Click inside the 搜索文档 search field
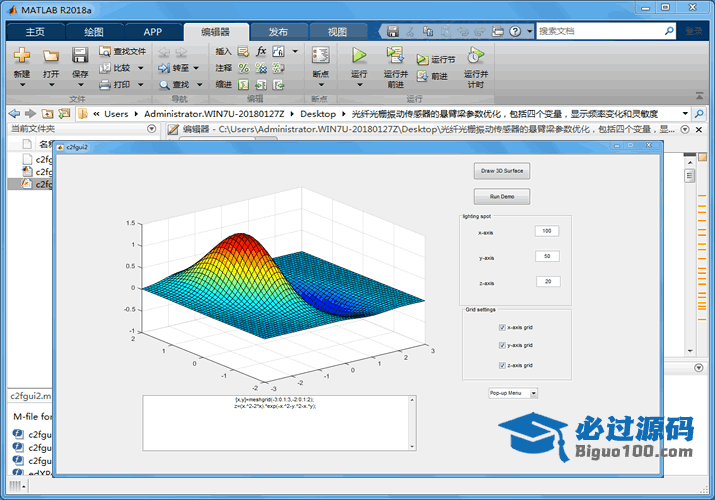 (x=600, y=31)
